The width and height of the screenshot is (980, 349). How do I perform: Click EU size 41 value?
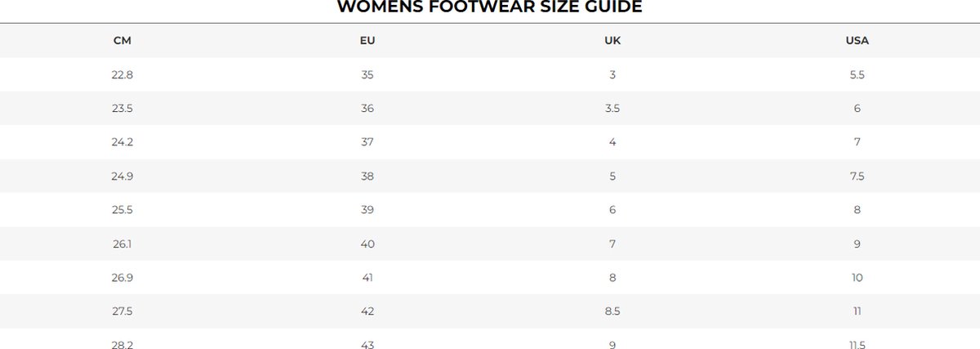[367, 278]
